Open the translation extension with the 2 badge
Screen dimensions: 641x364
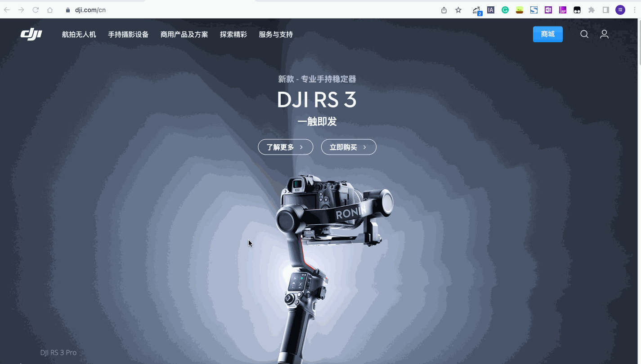point(477,10)
